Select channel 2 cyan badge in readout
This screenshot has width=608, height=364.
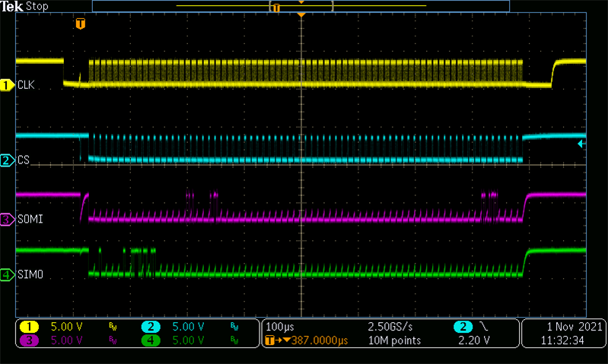point(151,327)
